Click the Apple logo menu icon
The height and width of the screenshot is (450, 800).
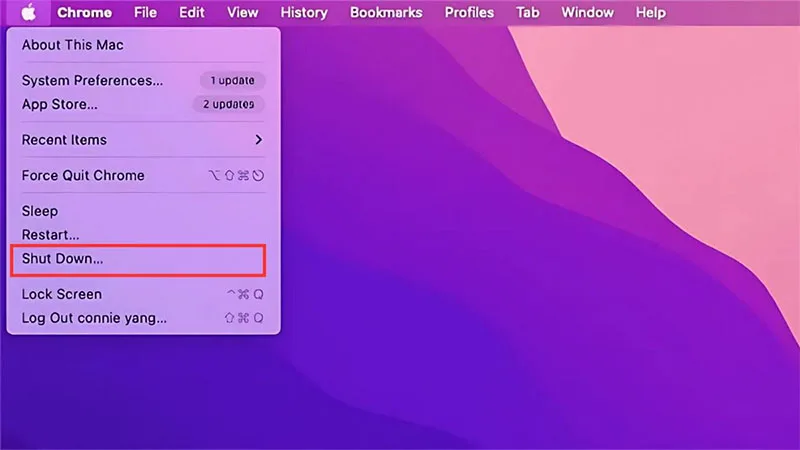click(29, 12)
